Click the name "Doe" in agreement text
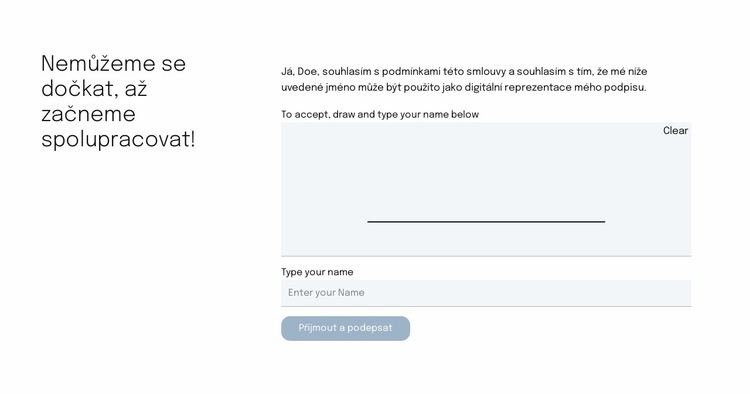750x394 pixels. point(307,72)
